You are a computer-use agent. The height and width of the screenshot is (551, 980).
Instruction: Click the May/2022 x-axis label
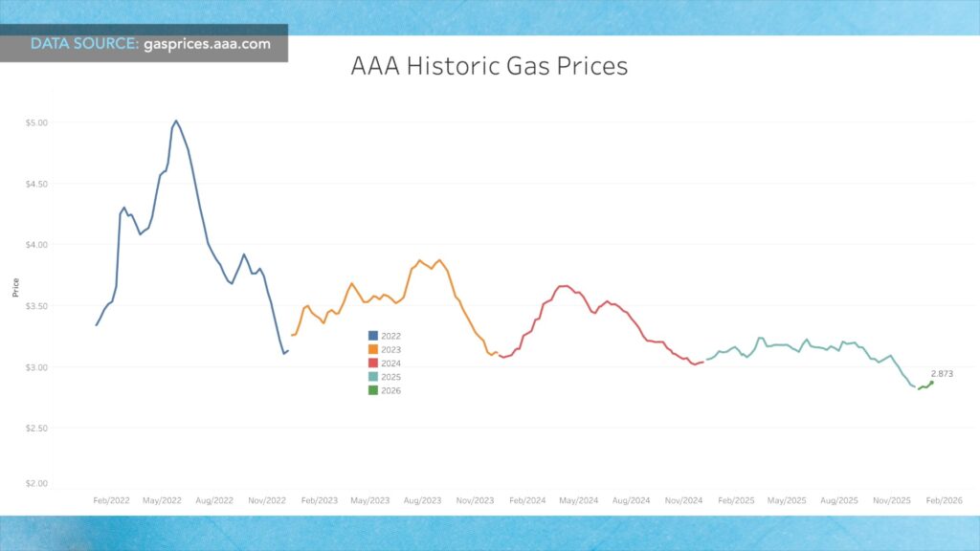tap(162, 500)
